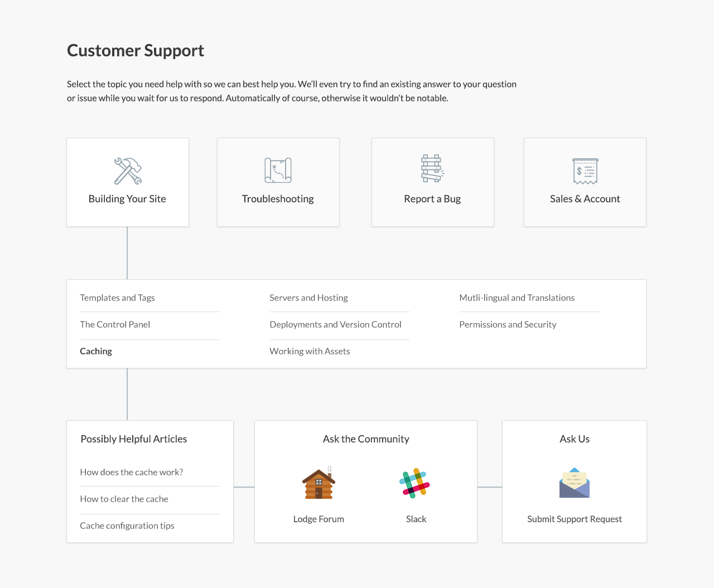Click the Customer Support page title

136,51
